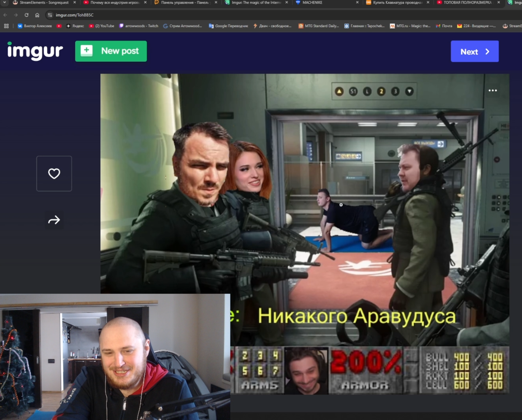The width and height of the screenshot is (522, 420).
Task: Open the browser home page icon
Action: pyautogui.click(x=37, y=15)
